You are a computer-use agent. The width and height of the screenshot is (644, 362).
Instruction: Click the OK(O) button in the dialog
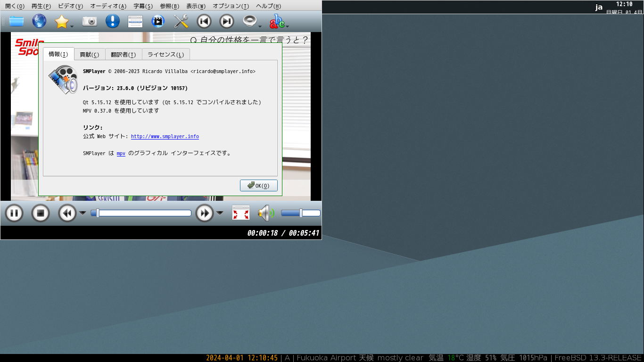click(x=259, y=185)
